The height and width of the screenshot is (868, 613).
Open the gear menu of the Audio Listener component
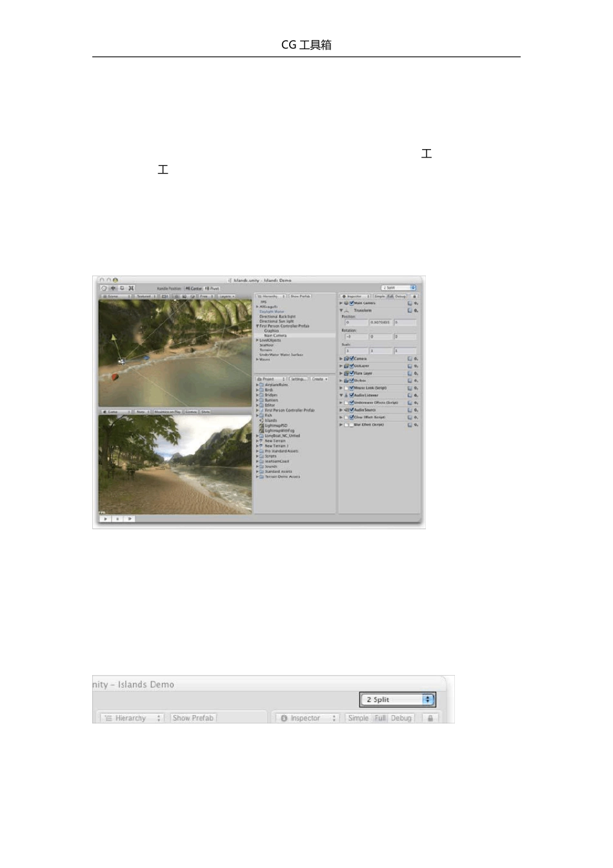(x=416, y=395)
